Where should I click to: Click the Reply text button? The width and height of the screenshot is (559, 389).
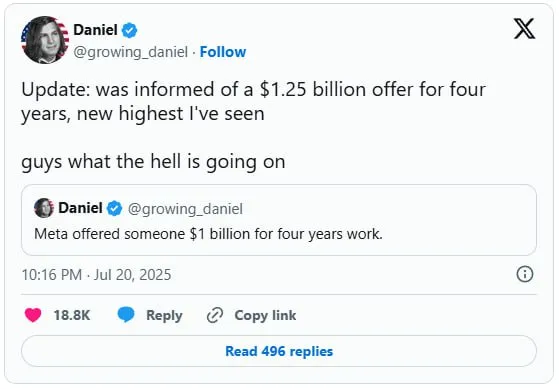point(164,315)
